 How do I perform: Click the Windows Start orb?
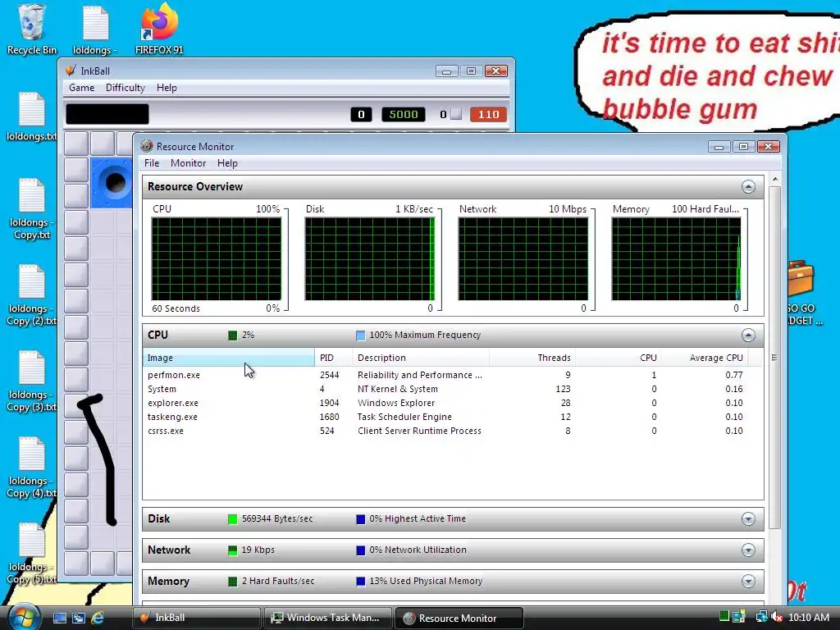(24, 617)
